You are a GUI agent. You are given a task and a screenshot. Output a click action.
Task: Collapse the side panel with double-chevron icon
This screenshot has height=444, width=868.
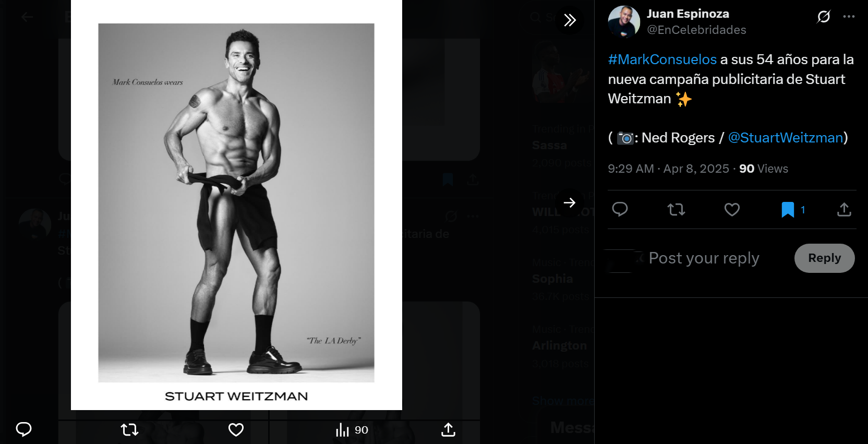coord(570,20)
